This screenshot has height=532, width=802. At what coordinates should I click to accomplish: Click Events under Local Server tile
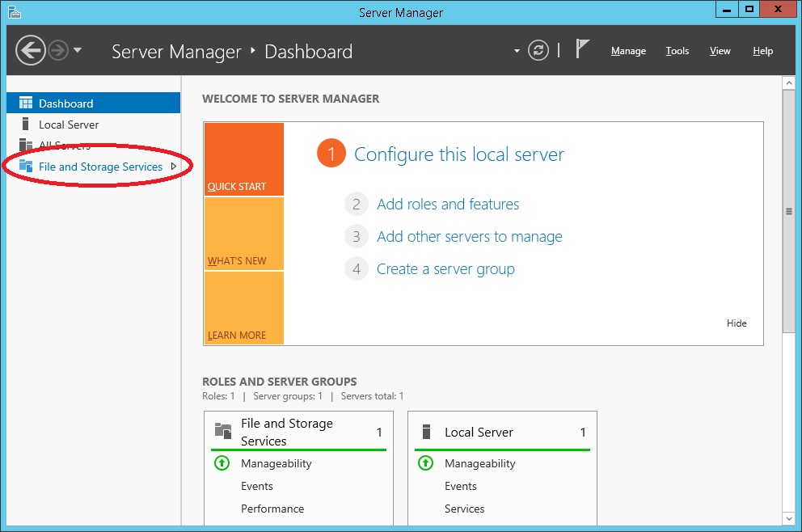[461, 486]
